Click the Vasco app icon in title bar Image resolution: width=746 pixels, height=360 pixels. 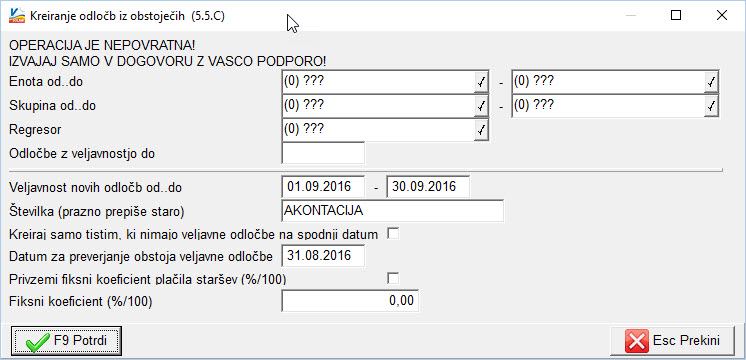(17, 16)
